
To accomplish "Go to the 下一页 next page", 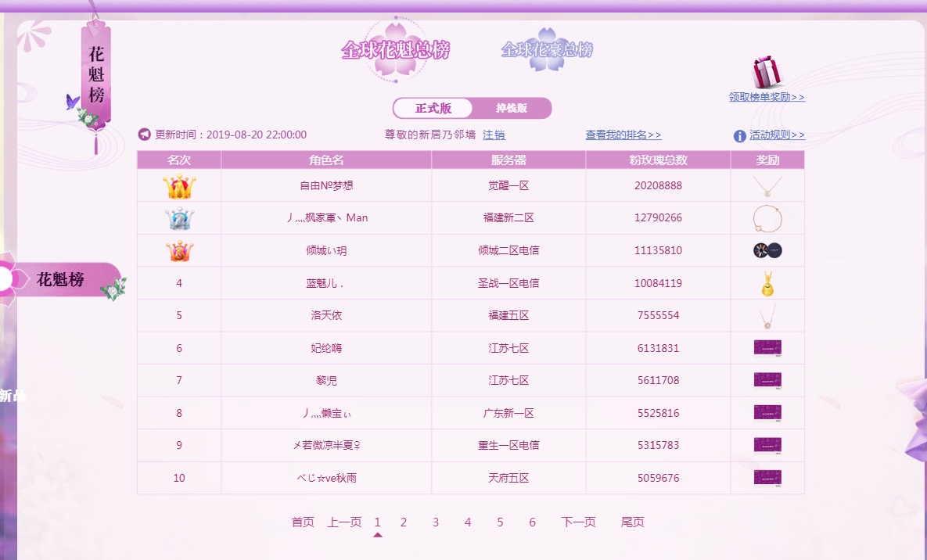I will click(x=578, y=522).
